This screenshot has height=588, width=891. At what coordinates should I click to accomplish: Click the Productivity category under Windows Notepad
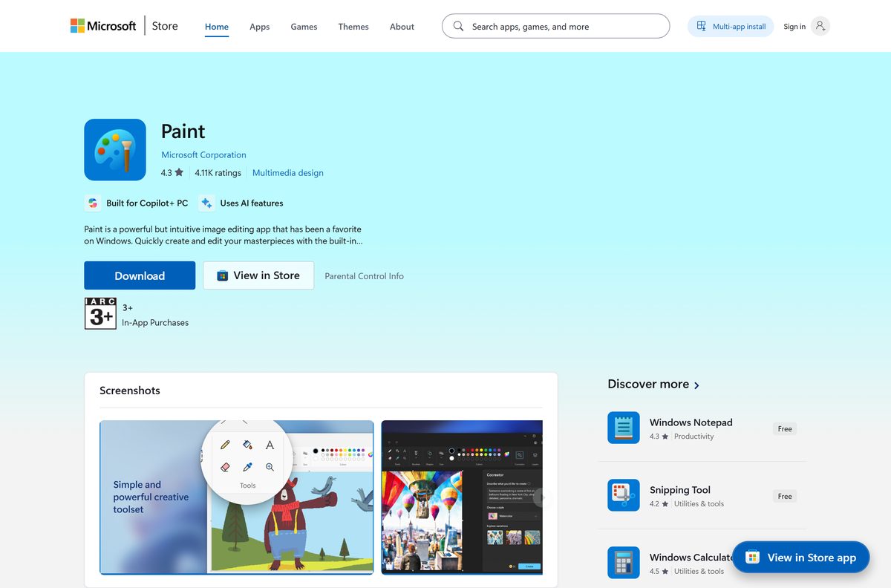tap(694, 437)
